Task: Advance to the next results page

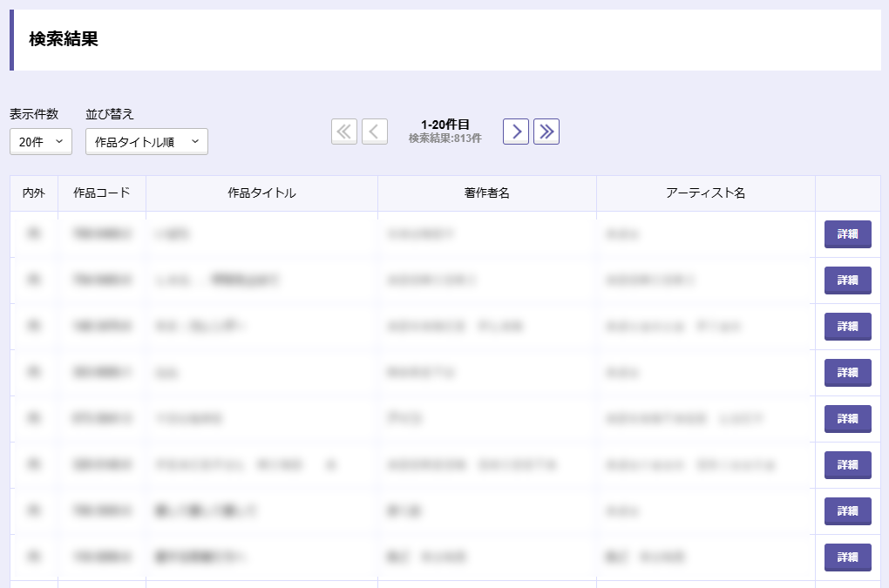Action: [516, 132]
